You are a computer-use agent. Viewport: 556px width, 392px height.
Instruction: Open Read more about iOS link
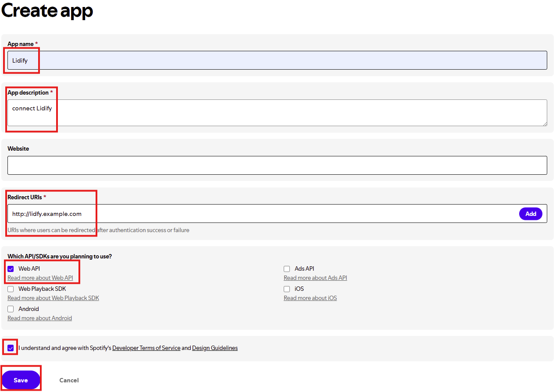[x=310, y=298]
